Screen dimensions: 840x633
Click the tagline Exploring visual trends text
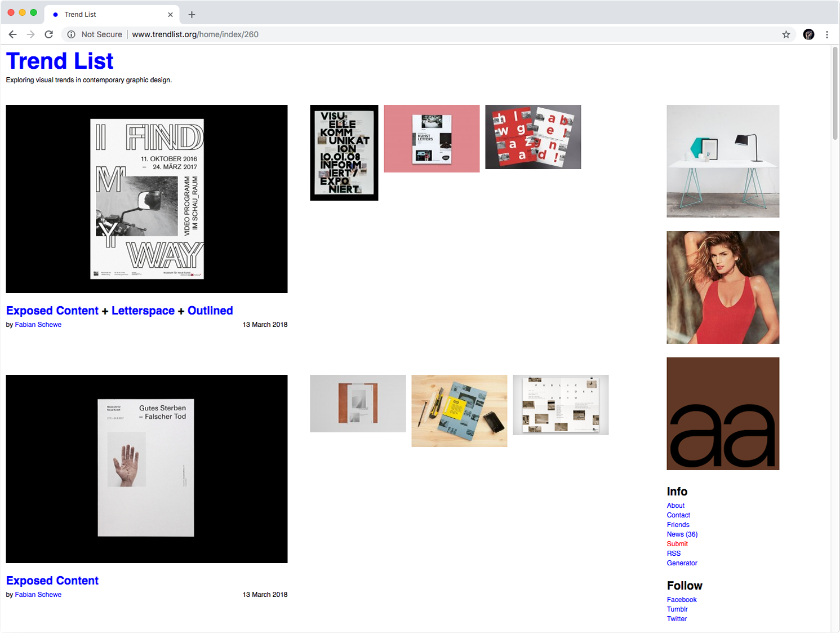(x=89, y=80)
